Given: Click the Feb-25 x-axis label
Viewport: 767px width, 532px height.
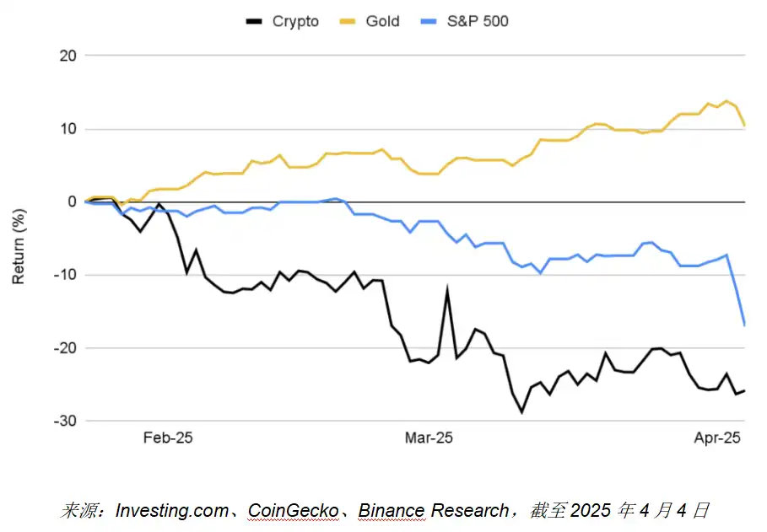Looking at the screenshot, I should (166, 438).
